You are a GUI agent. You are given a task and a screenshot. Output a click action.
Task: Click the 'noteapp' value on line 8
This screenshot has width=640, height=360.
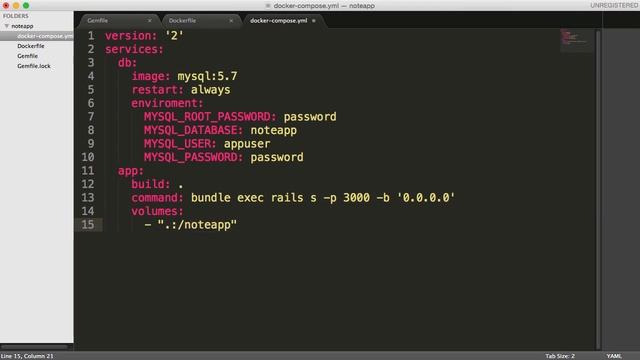[273, 130]
